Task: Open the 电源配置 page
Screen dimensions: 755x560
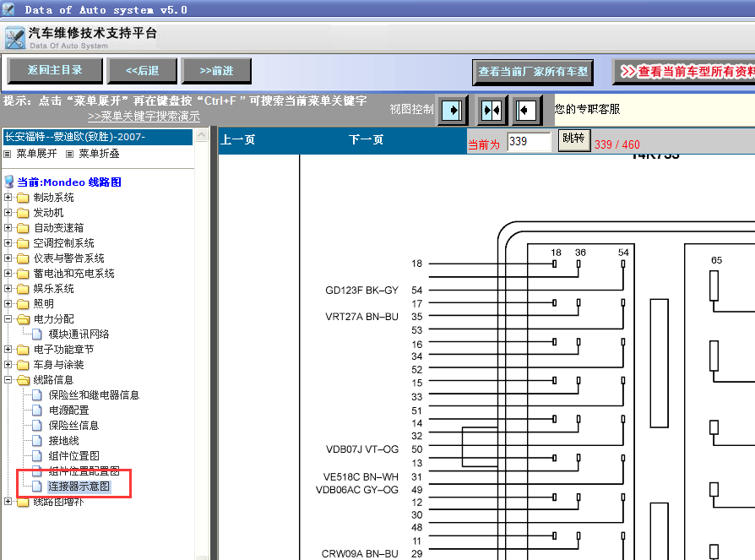Action: (x=69, y=410)
